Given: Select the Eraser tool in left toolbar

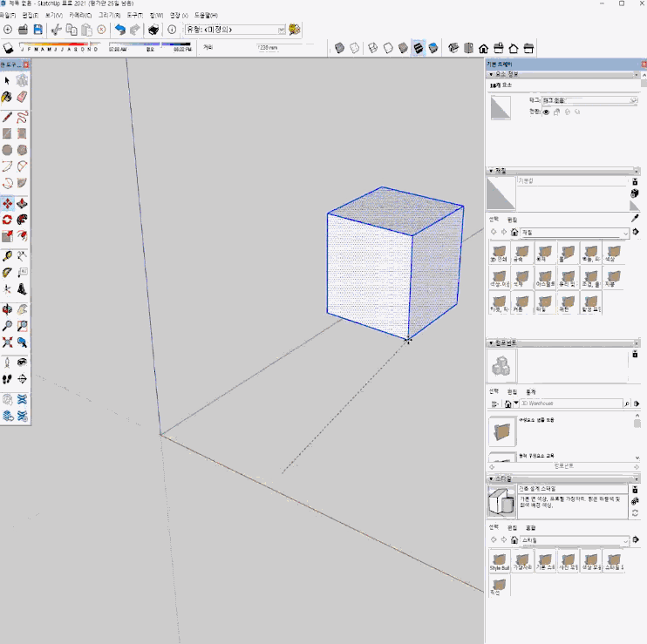Looking at the screenshot, I should click(22, 97).
